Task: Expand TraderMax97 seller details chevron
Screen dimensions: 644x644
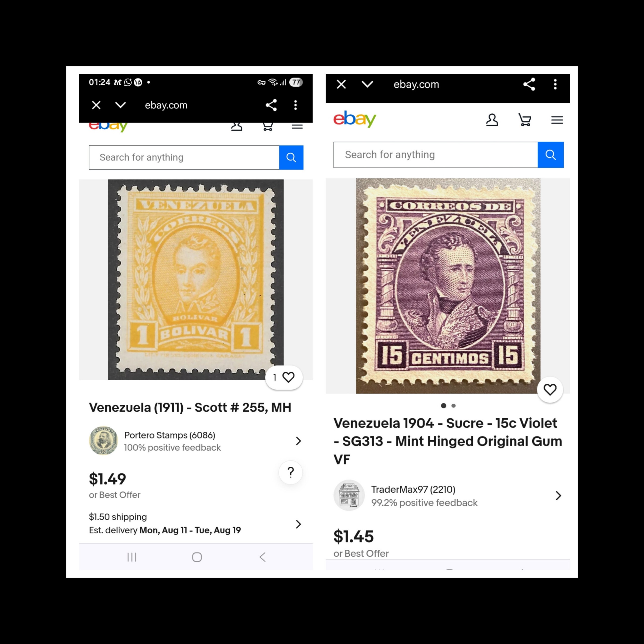Action: (x=558, y=496)
